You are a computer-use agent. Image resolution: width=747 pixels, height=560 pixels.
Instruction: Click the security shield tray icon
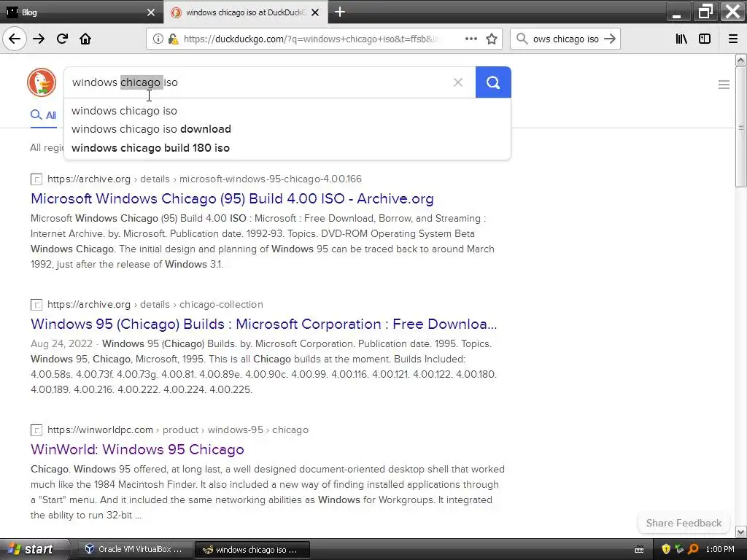coord(666,549)
